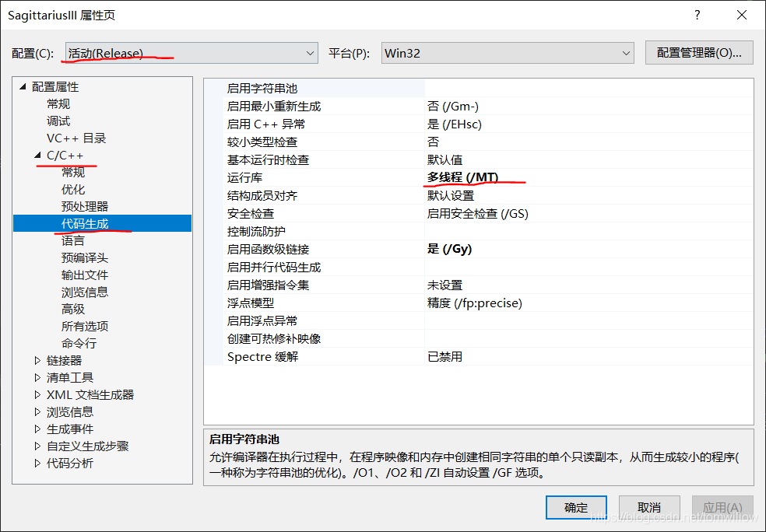The image size is (766, 532).
Task: Select the 启用并行代码生成 property row
Action: (x=479, y=268)
